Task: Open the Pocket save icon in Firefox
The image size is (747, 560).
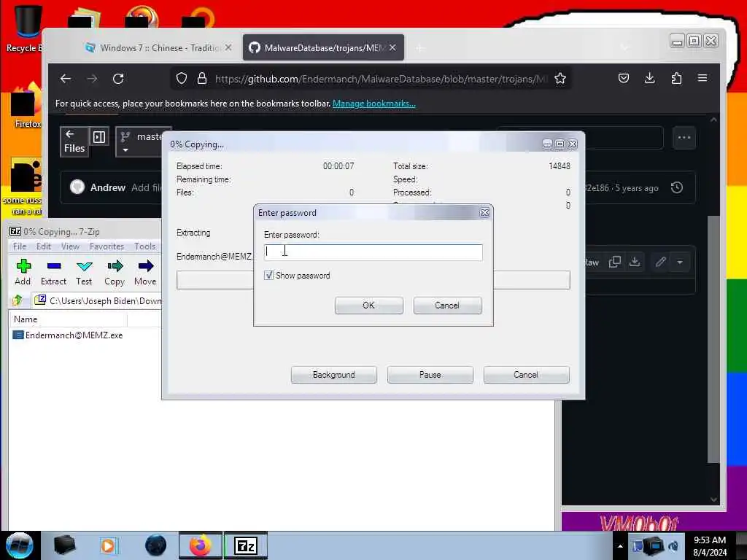Action: point(624,79)
